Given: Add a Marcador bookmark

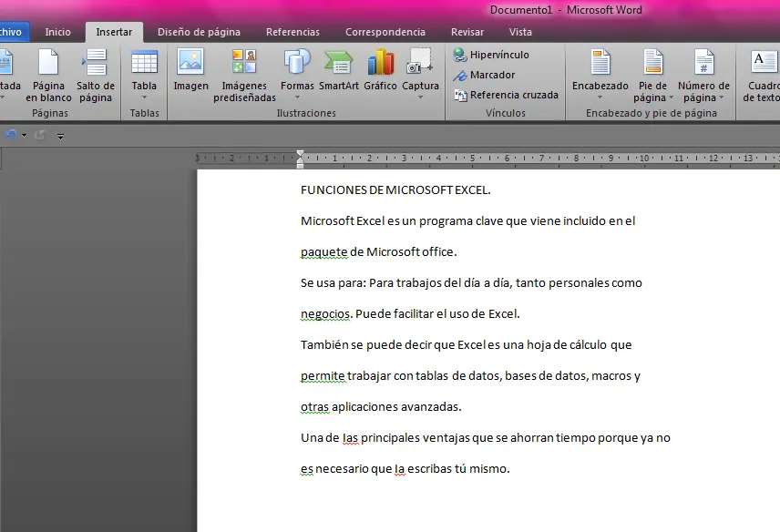Looking at the screenshot, I should 484,75.
